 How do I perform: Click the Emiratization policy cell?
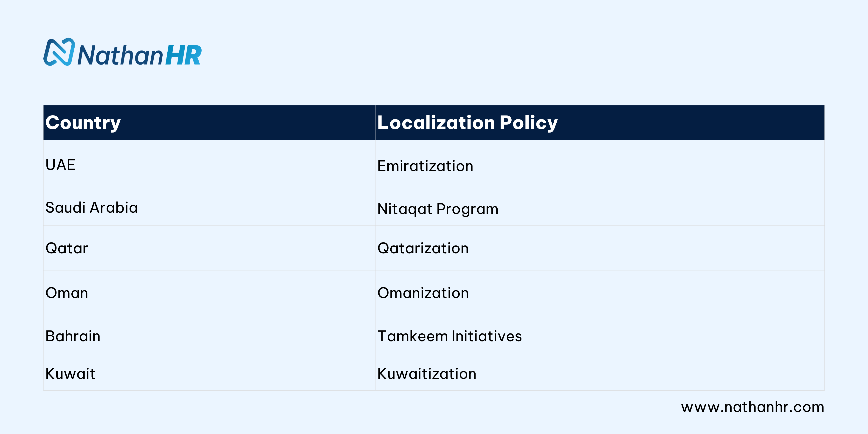tap(600, 166)
